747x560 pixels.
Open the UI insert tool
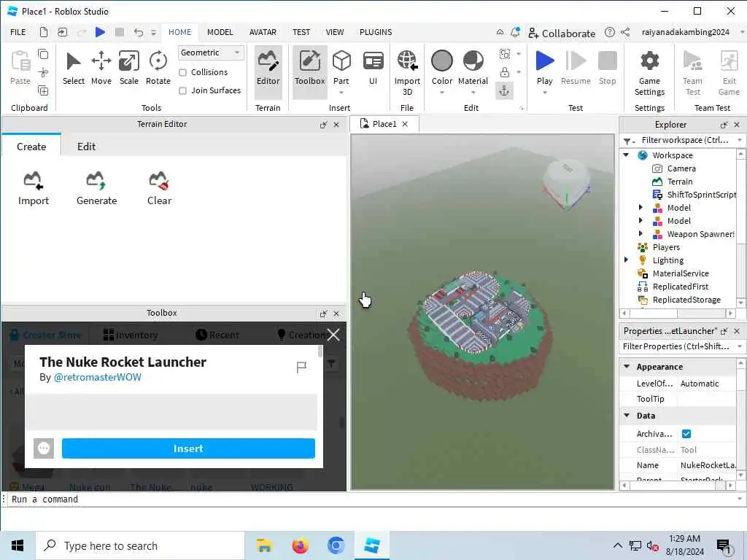pos(373,69)
